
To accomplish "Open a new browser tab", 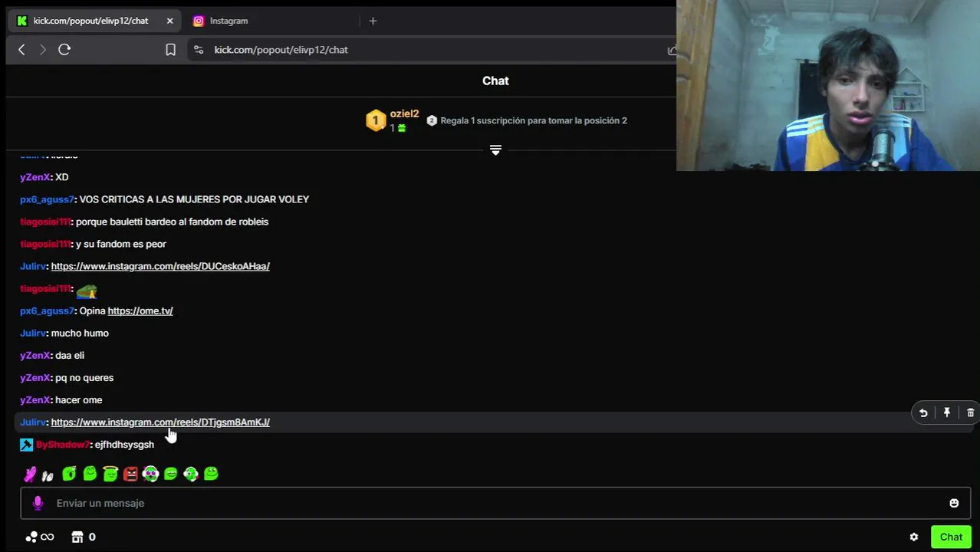I will pos(373,21).
